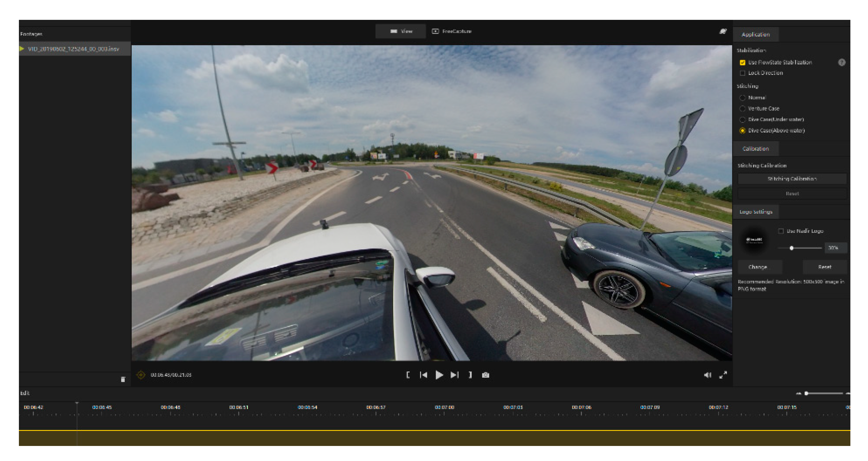Image resolution: width=868 pixels, height=461 pixels.
Task: Skip forward using the next-frame icon
Action: point(454,375)
